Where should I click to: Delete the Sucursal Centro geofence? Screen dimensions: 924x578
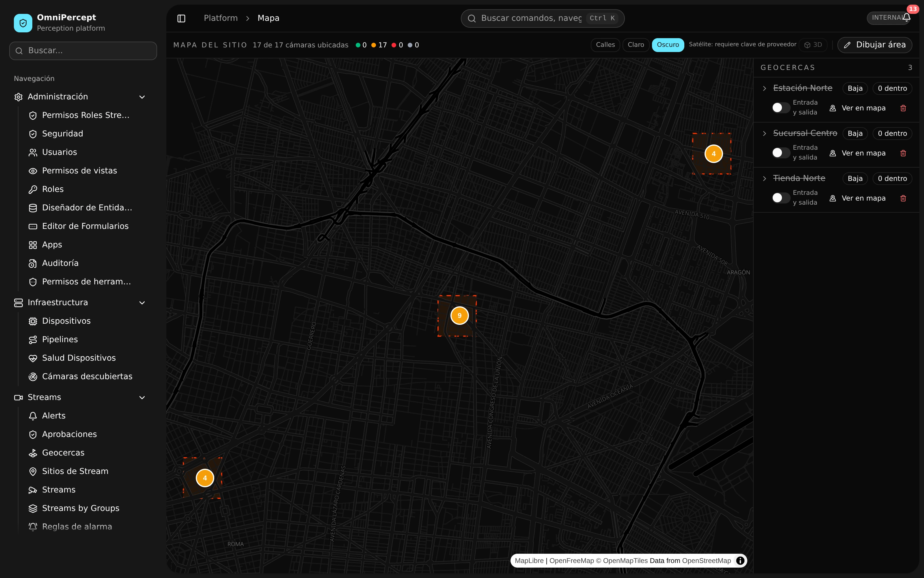(903, 153)
